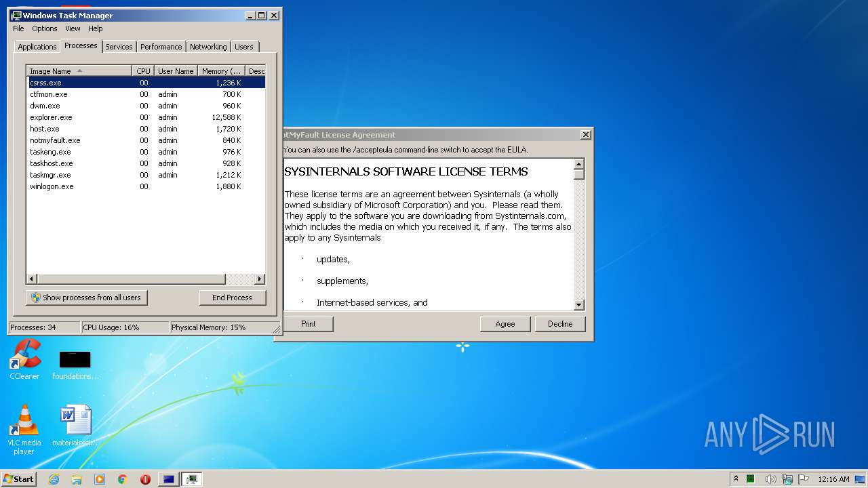Select winlogon.exe process row

(x=146, y=186)
